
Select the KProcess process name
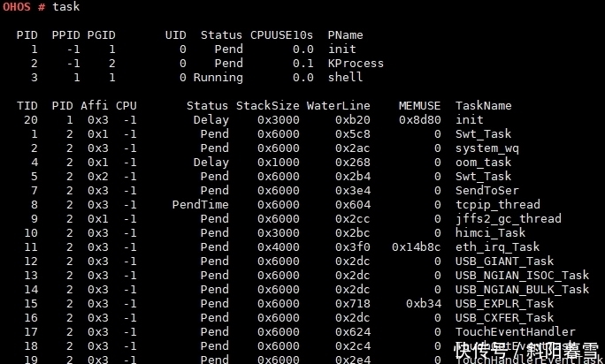(x=356, y=64)
